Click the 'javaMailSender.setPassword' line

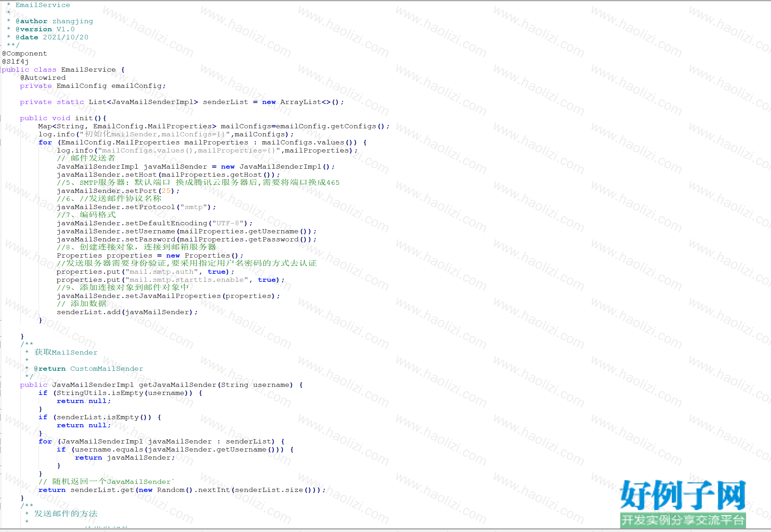(x=187, y=239)
